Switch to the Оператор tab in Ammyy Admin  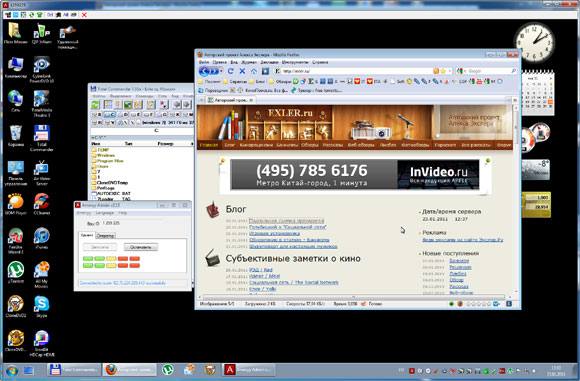(105, 236)
